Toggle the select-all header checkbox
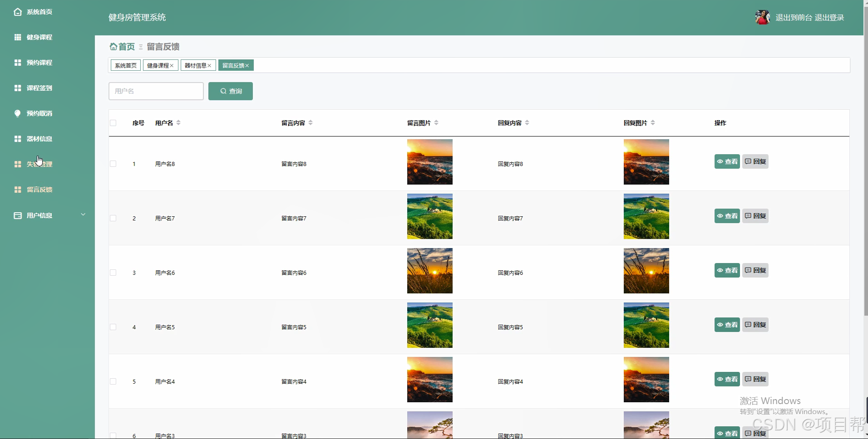This screenshot has width=868, height=439. 113,123
